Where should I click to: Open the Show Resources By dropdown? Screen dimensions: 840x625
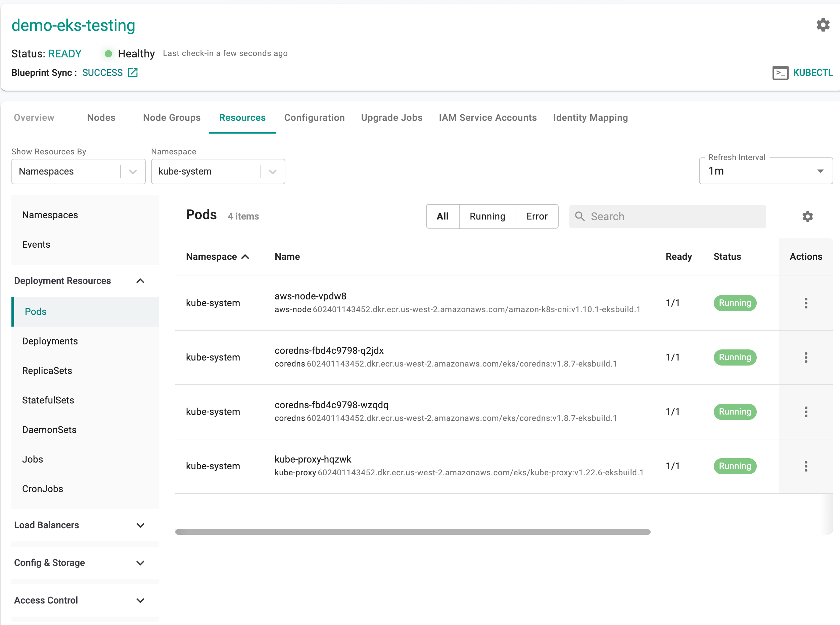click(78, 172)
